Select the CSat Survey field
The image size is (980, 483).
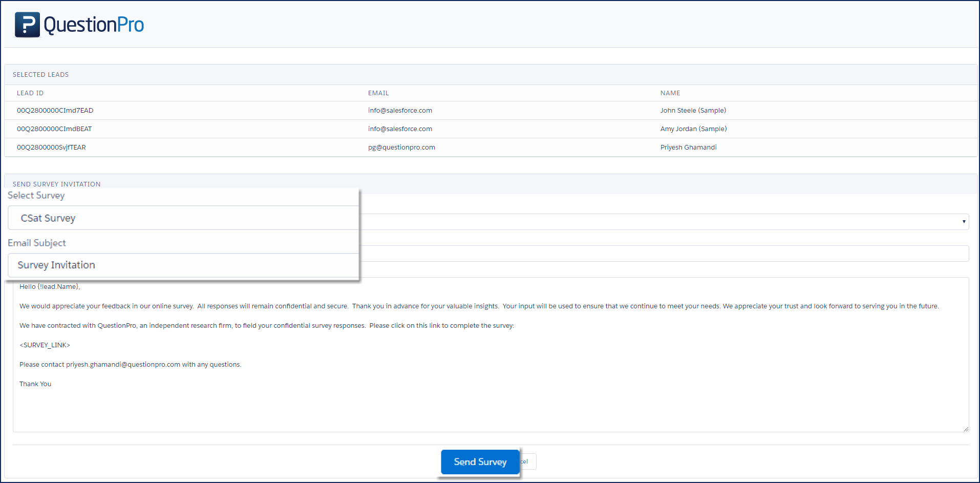coord(183,218)
